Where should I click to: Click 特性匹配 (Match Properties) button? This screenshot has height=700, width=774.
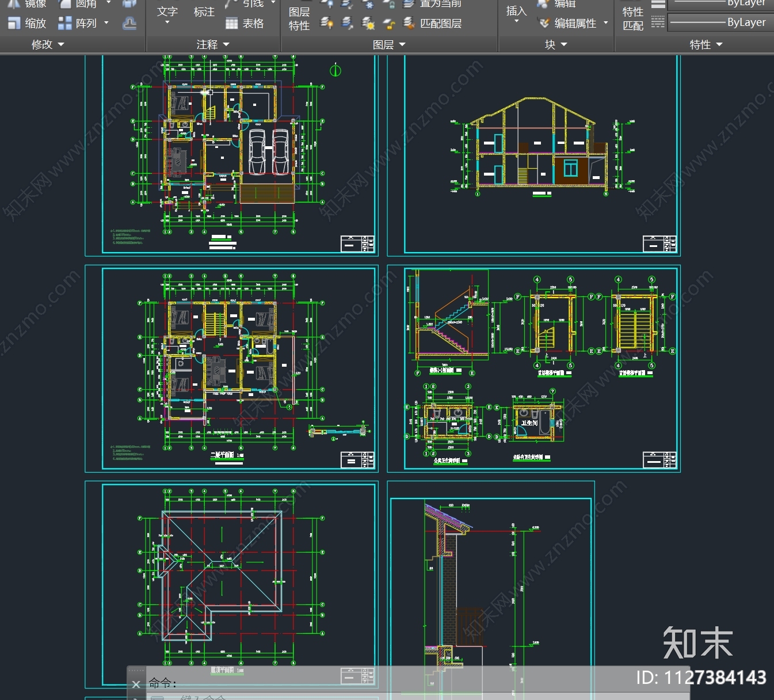[633, 18]
